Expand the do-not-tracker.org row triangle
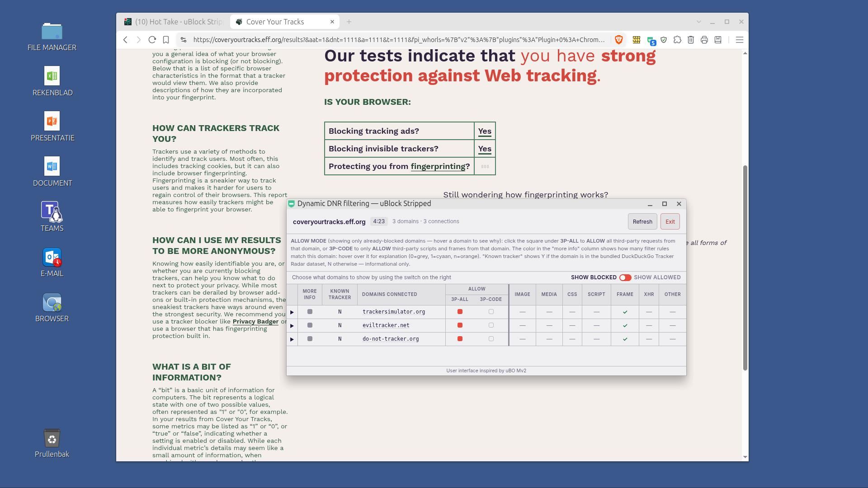Image resolution: width=868 pixels, height=488 pixels. click(292, 339)
